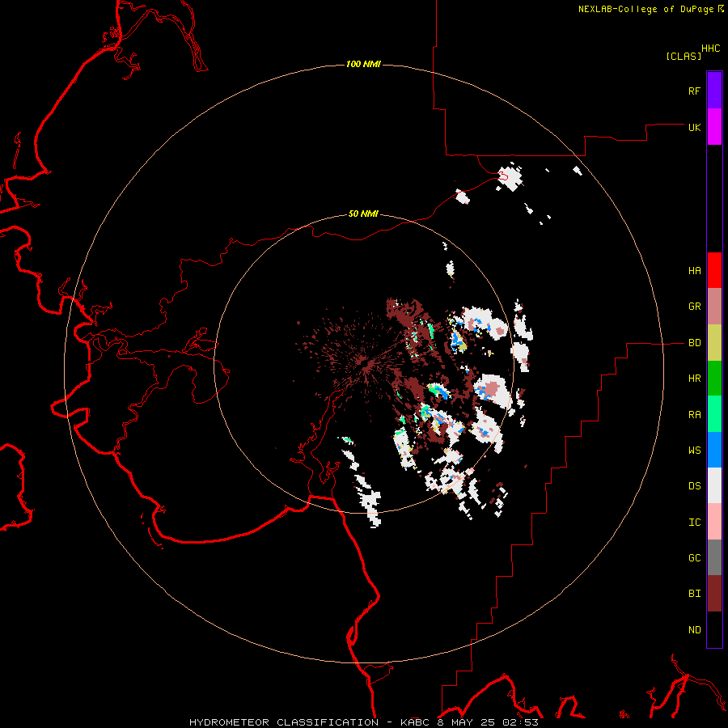Click the ND legend label
This screenshot has height=728, width=728.
tap(694, 630)
